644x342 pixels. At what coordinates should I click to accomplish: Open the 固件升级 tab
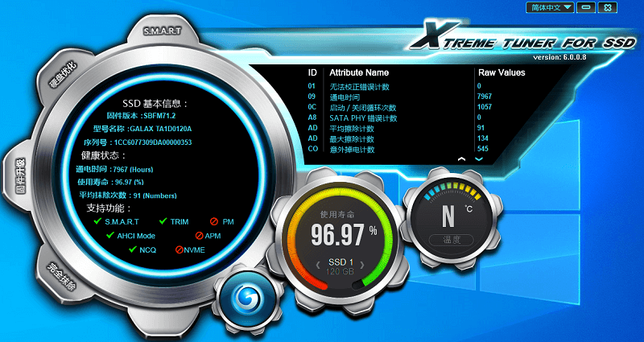19,176
